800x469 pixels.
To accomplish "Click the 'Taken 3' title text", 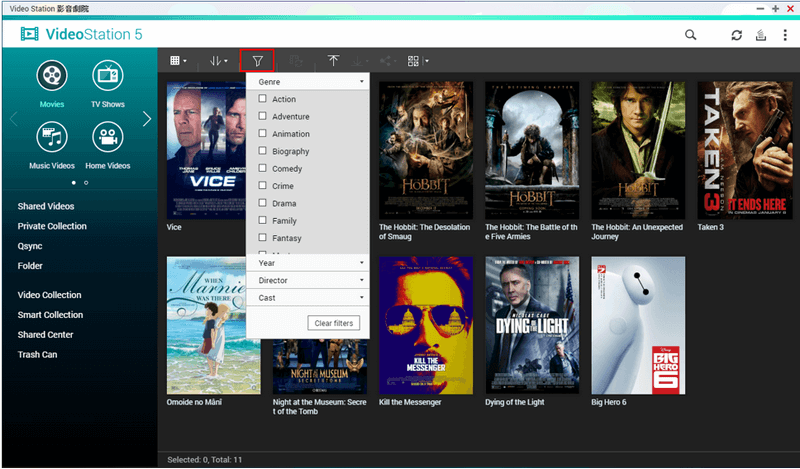I will [x=710, y=227].
